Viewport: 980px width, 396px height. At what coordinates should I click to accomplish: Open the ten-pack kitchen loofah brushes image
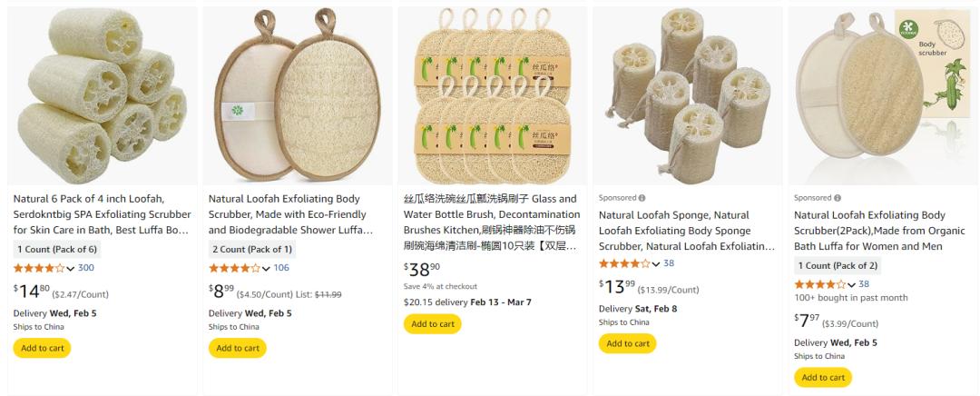coord(493,95)
